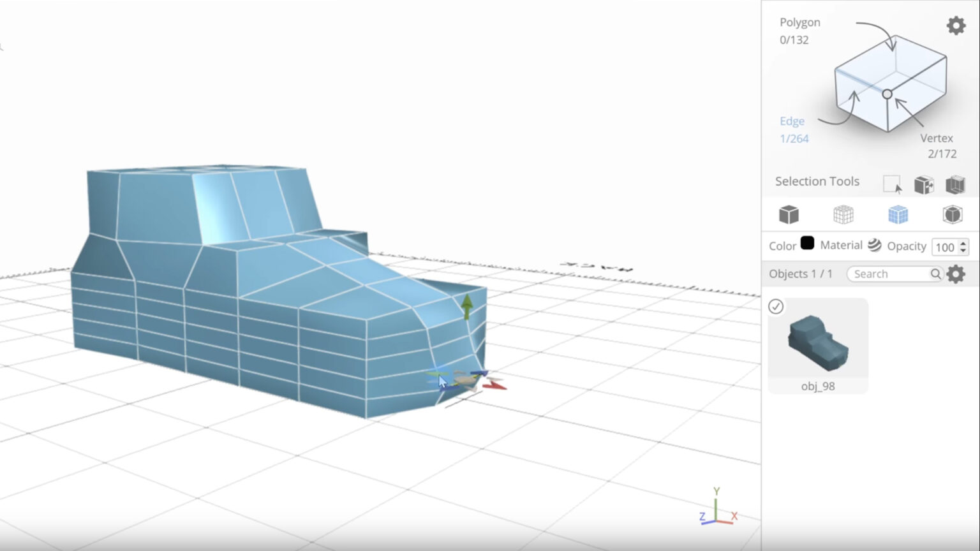Select the cube expand-selection tool

pos(924,184)
